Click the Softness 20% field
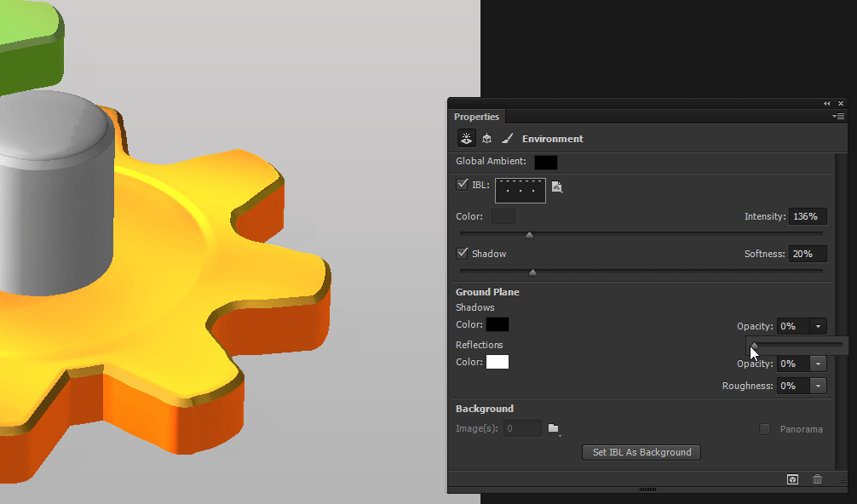This screenshot has height=504, width=857. 808,254
